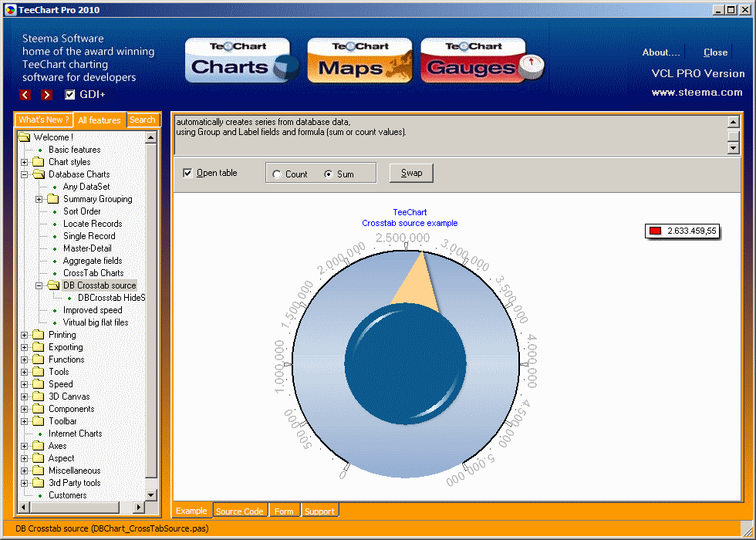Select Customers tree item
Screen dimensions: 756x540
[68, 495]
